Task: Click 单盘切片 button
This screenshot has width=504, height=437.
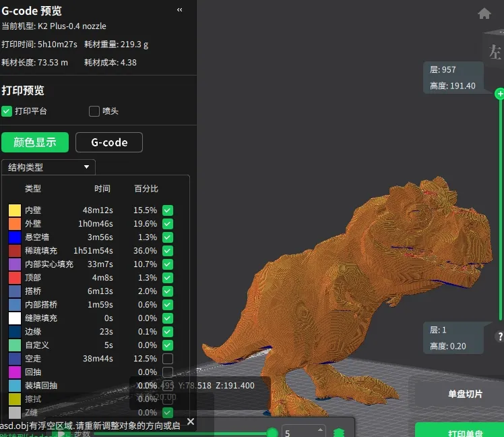Action: 465,394
